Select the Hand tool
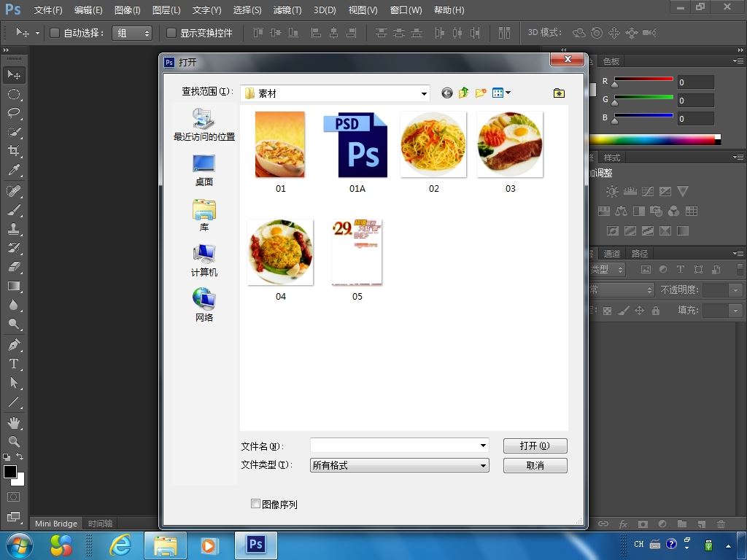The height and width of the screenshot is (560, 747). point(14,422)
